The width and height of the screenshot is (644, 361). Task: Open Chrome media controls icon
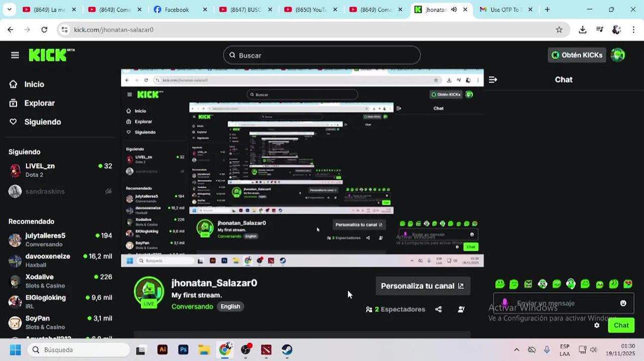click(x=599, y=30)
